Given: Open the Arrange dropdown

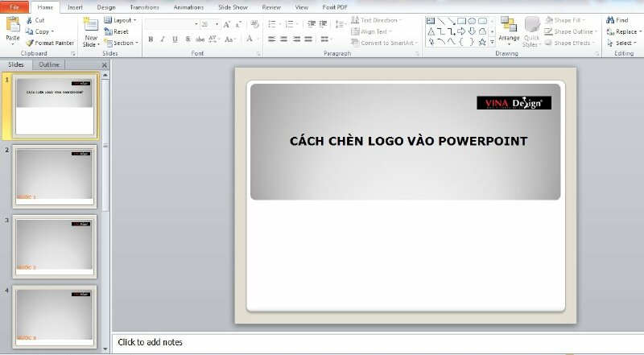Looking at the screenshot, I should 509,31.
